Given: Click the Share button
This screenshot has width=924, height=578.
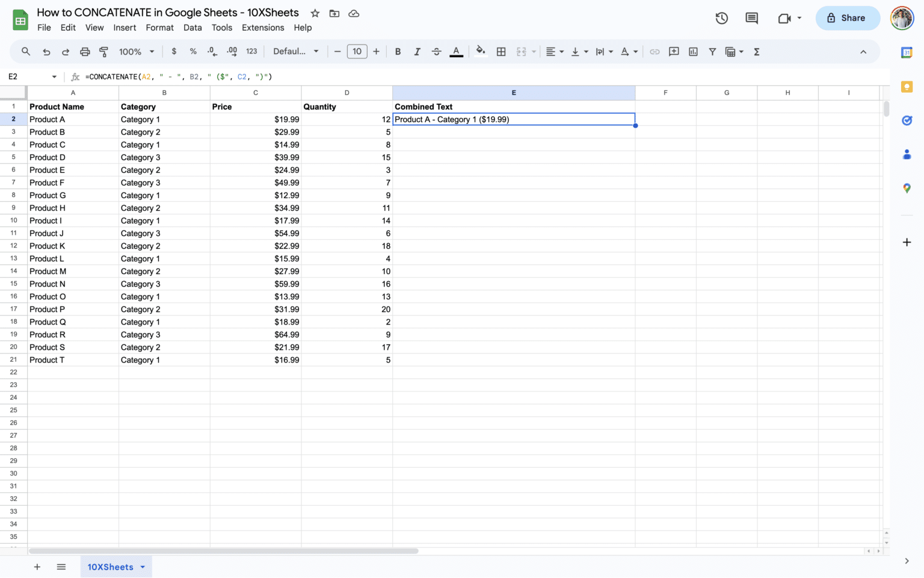Looking at the screenshot, I should (x=848, y=18).
